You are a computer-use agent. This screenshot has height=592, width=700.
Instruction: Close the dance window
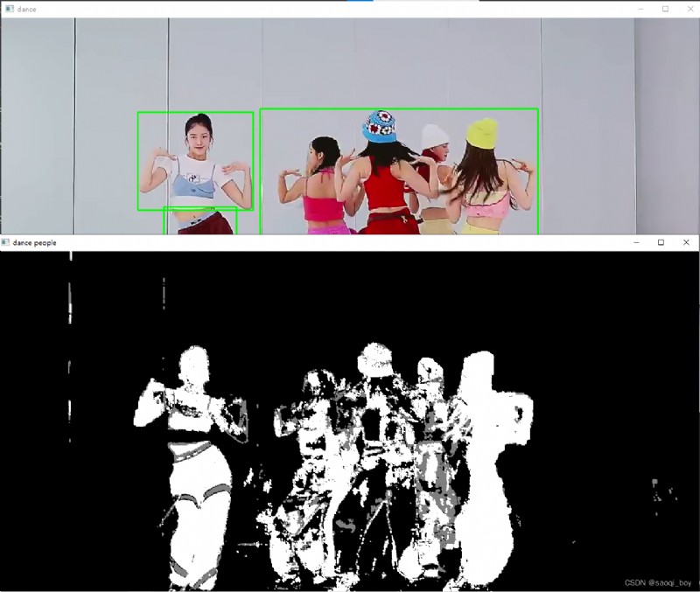[689, 9]
